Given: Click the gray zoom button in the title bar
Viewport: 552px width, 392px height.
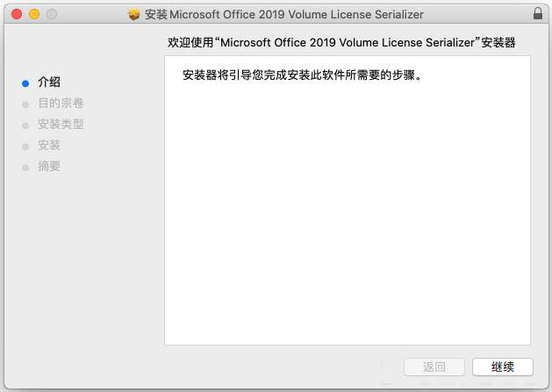Looking at the screenshot, I should [x=52, y=15].
